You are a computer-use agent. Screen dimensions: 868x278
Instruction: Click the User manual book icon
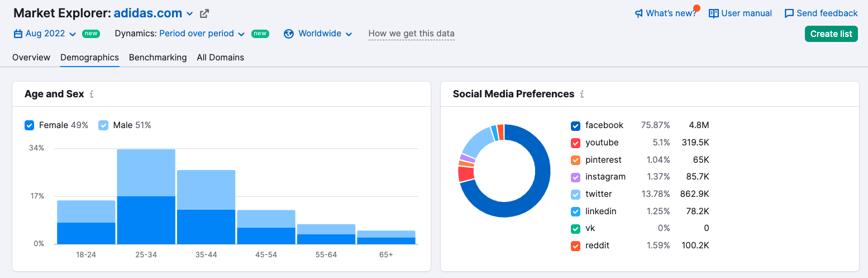pyautogui.click(x=713, y=13)
